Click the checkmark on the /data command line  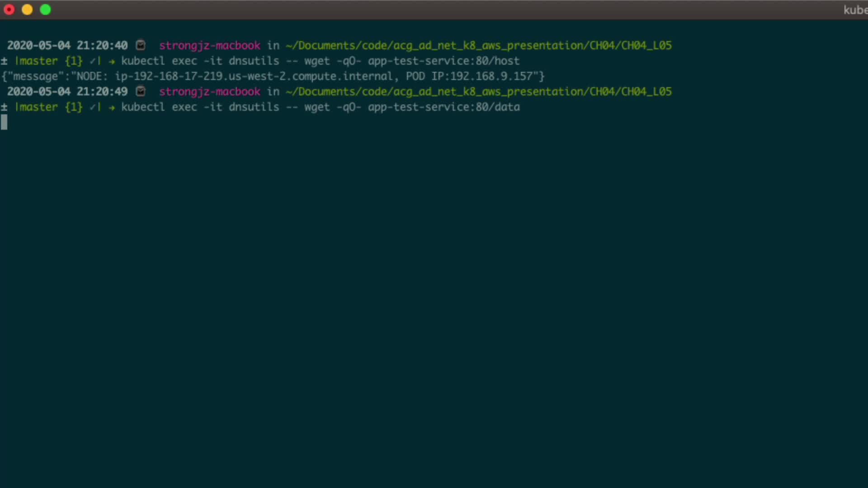92,107
